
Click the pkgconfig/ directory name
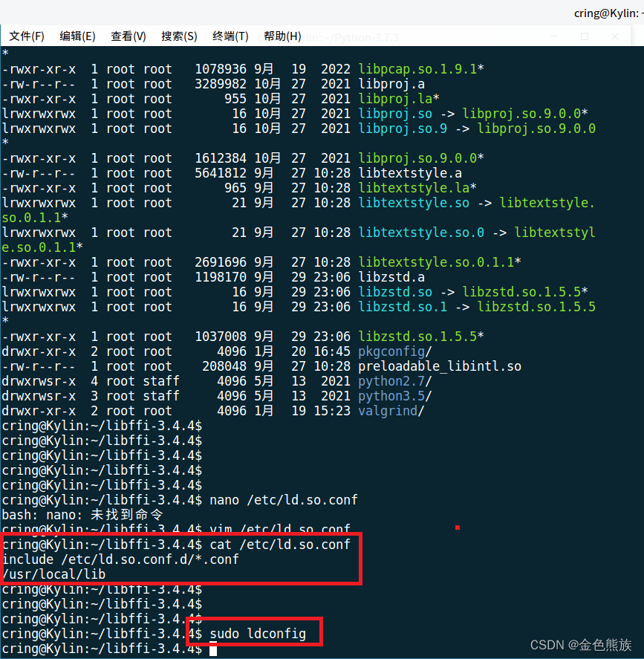[x=395, y=351]
